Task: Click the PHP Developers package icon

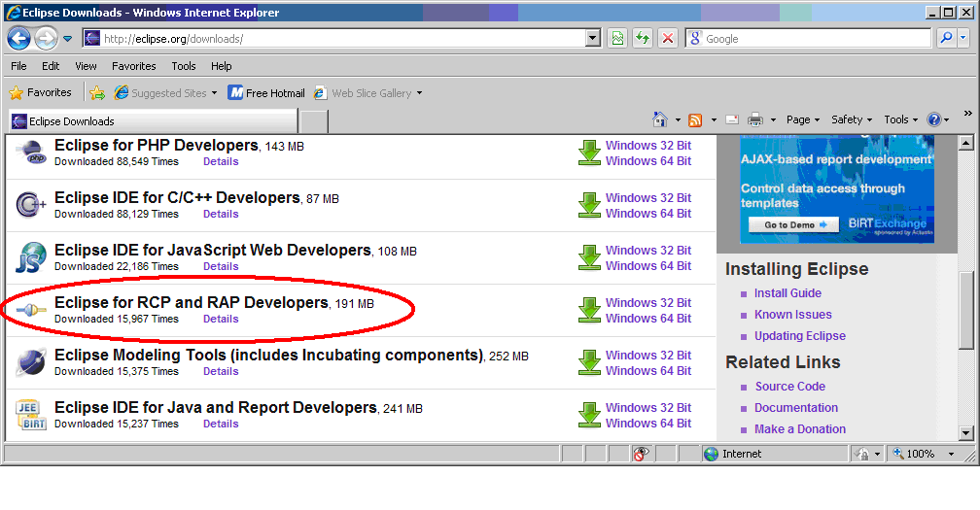Action: point(31,153)
